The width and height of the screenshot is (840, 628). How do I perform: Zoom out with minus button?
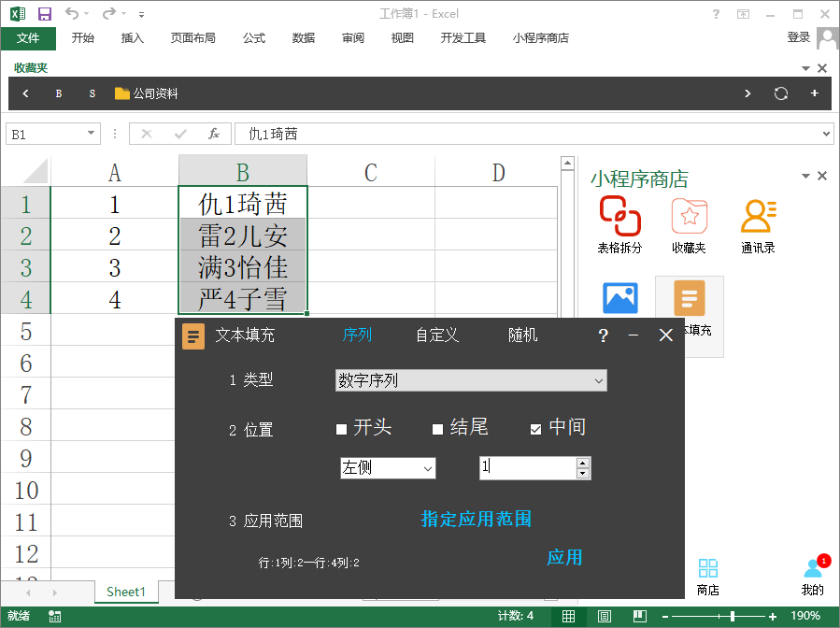[x=665, y=617]
